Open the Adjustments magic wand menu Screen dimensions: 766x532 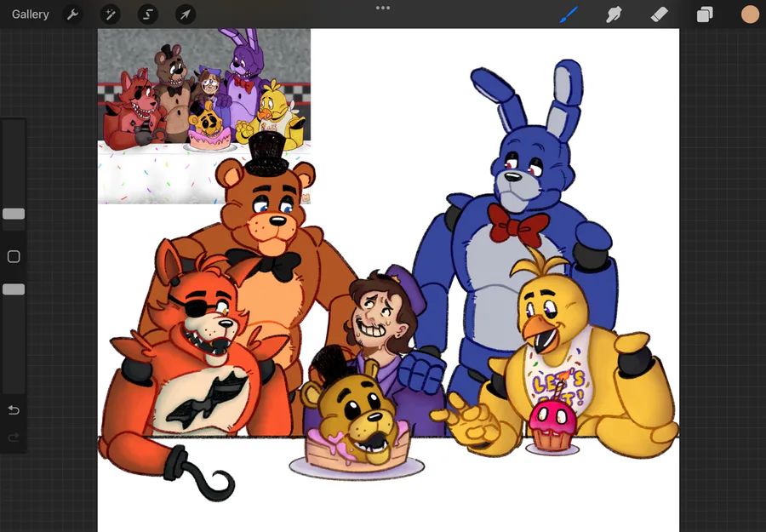tap(110, 14)
